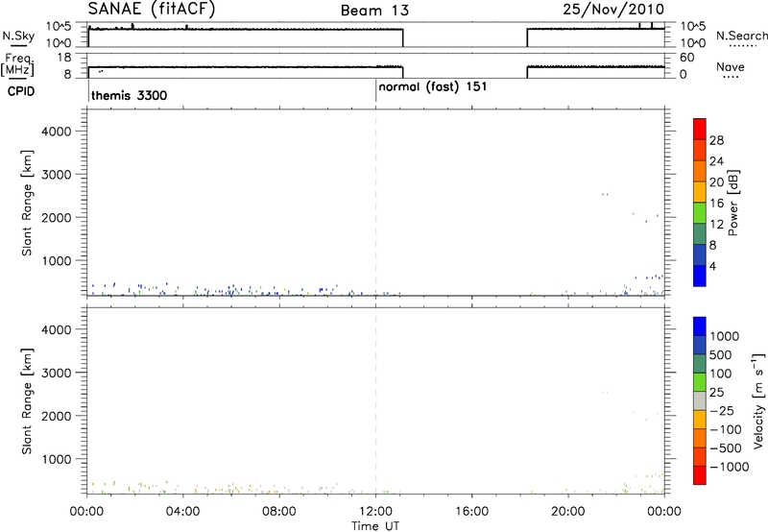768x532 pixels.
Task: Click the dashed 12:00 line in power panel
Action: [375, 203]
